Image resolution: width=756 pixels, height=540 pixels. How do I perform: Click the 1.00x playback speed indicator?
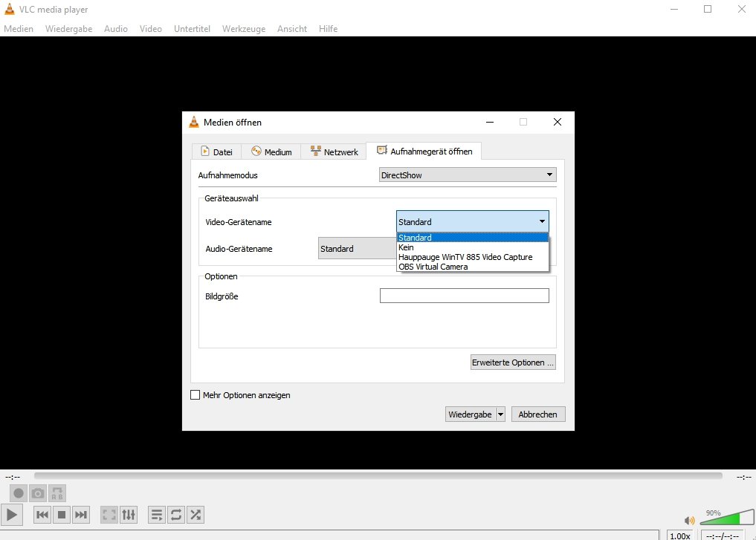tap(680, 536)
